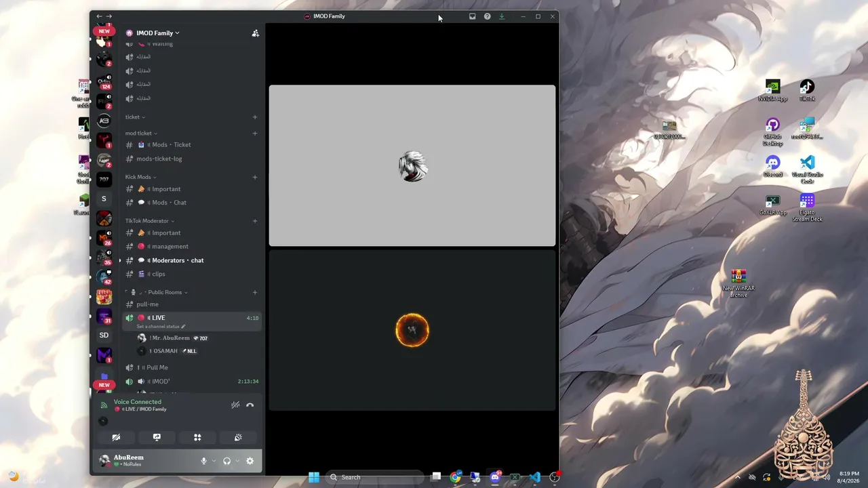Deafen with the headphones icon
Viewport: 868px width, 488px height.
click(226, 461)
